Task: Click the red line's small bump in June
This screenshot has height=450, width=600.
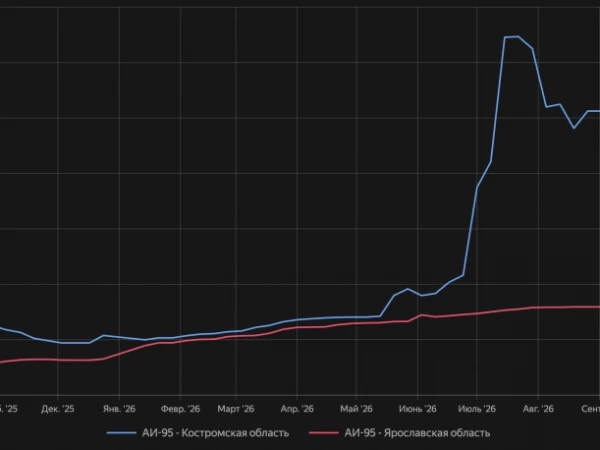Action: (x=422, y=315)
